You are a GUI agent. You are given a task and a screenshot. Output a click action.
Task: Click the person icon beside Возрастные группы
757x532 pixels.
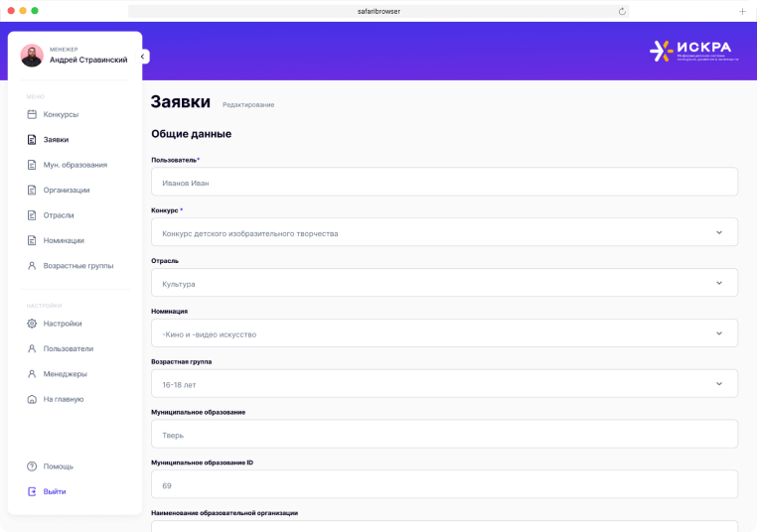pyautogui.click(x=32, y=266)
